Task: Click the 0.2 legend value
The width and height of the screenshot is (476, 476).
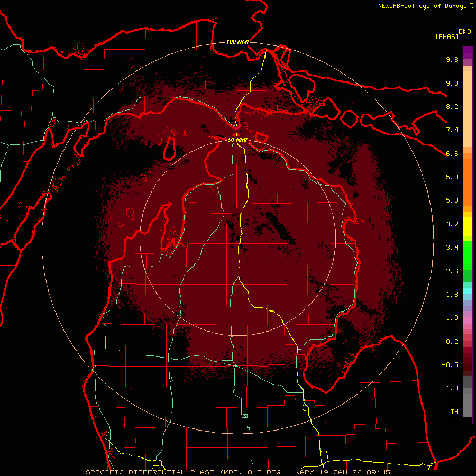Action: [x=452, y=342]
